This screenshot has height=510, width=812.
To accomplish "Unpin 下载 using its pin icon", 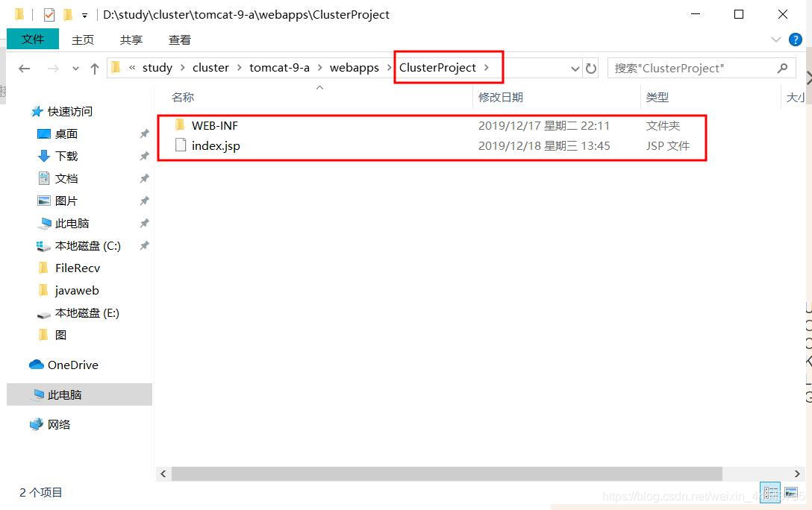I will click(x=145, y=157).
